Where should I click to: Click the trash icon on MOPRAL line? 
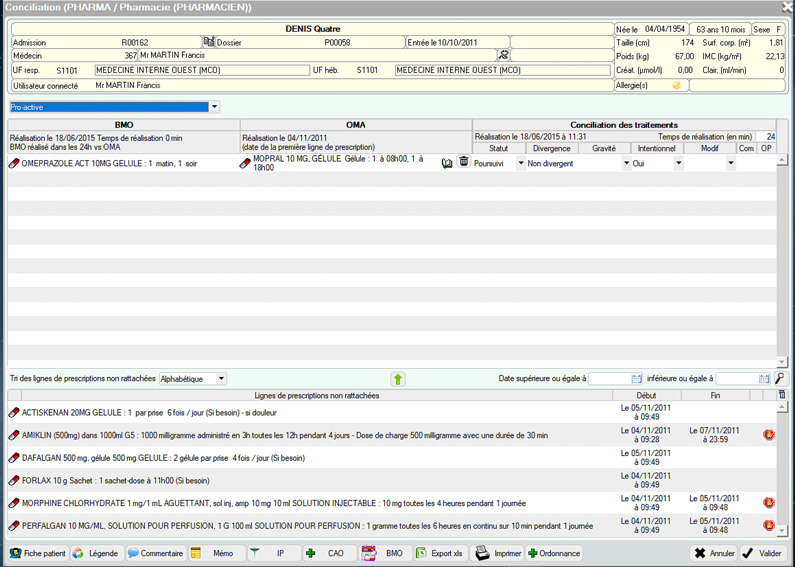(464, 162)
